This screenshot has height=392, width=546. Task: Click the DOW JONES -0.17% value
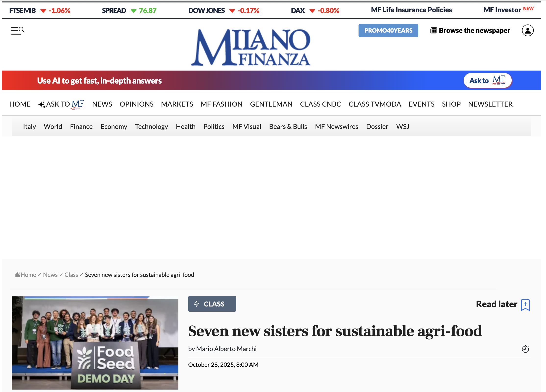248,11
